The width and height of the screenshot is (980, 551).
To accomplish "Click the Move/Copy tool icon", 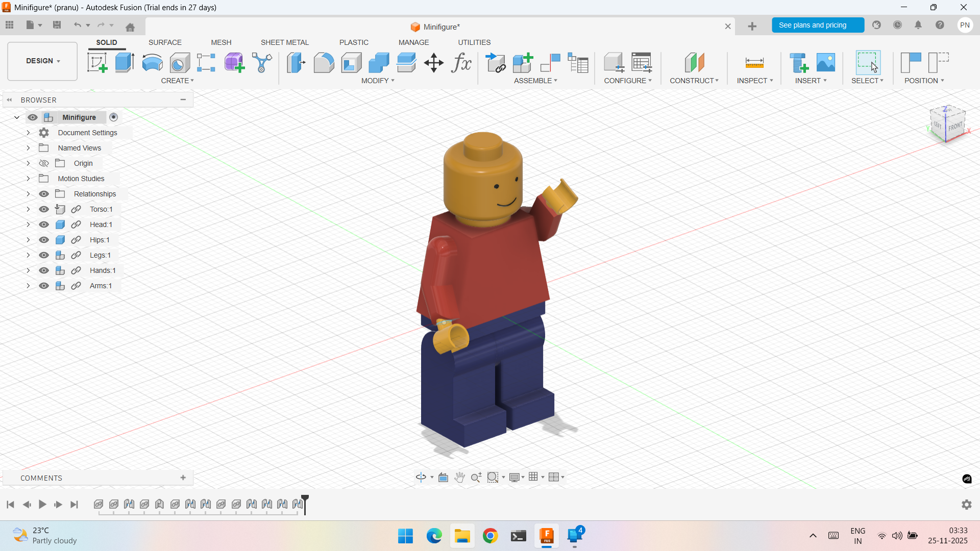I will point(433,63).
